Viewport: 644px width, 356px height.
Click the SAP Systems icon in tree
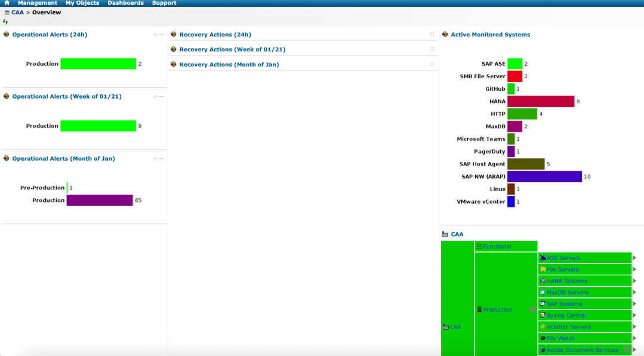point(543,304)
